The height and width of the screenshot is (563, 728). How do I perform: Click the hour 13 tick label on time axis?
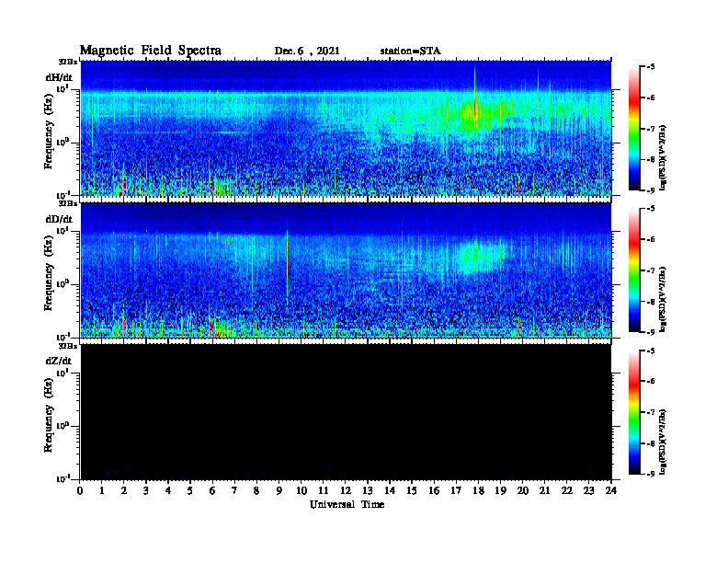pos(368,490)
